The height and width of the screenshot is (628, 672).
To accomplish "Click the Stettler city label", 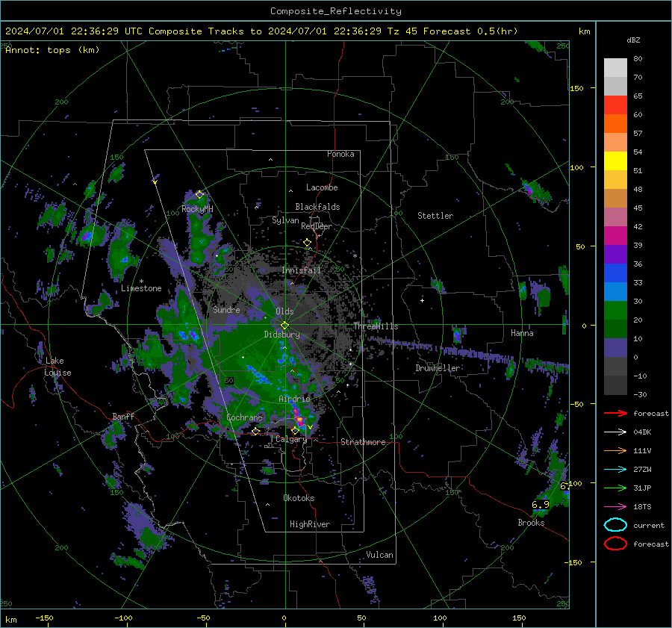I will click(435, 216).
